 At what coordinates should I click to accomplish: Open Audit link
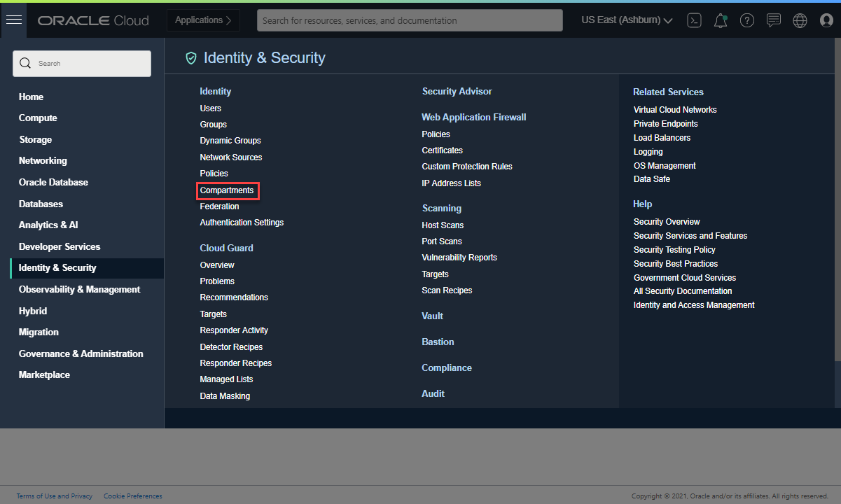pyautogui.click(x=433, y=393)
